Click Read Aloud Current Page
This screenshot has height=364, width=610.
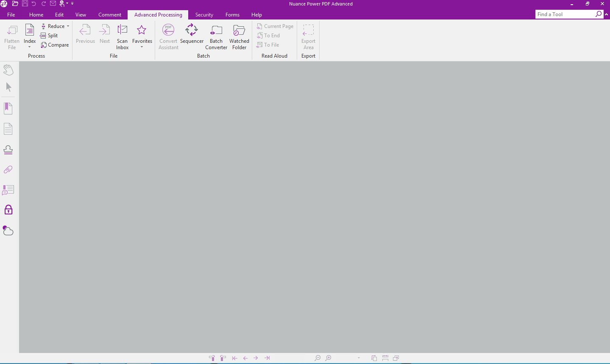[275, 26]
